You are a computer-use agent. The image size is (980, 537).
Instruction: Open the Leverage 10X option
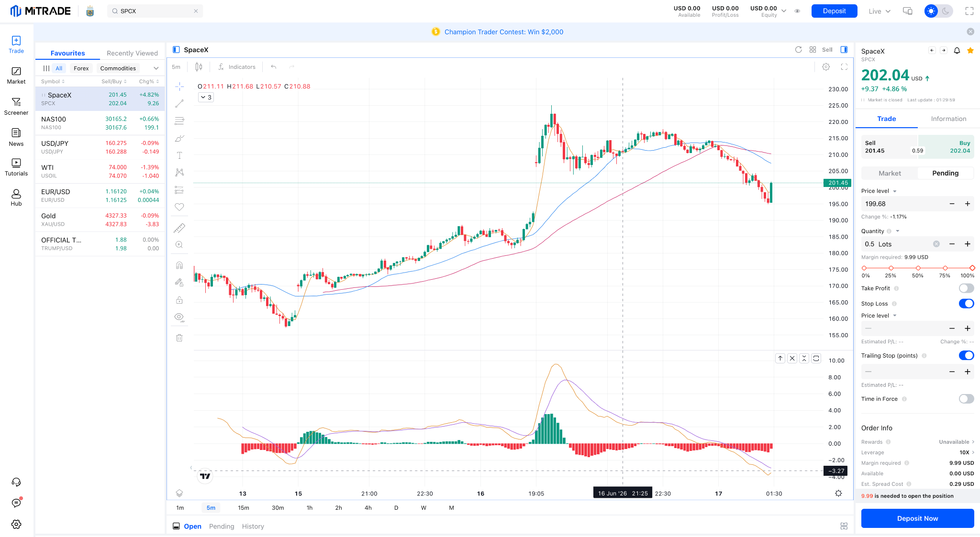click(x=967, y=452)
